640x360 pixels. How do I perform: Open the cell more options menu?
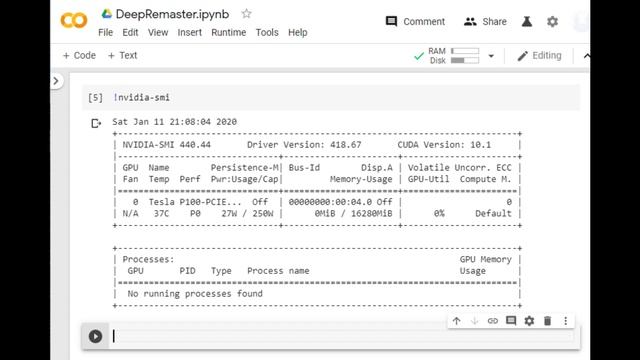point(566,321)
